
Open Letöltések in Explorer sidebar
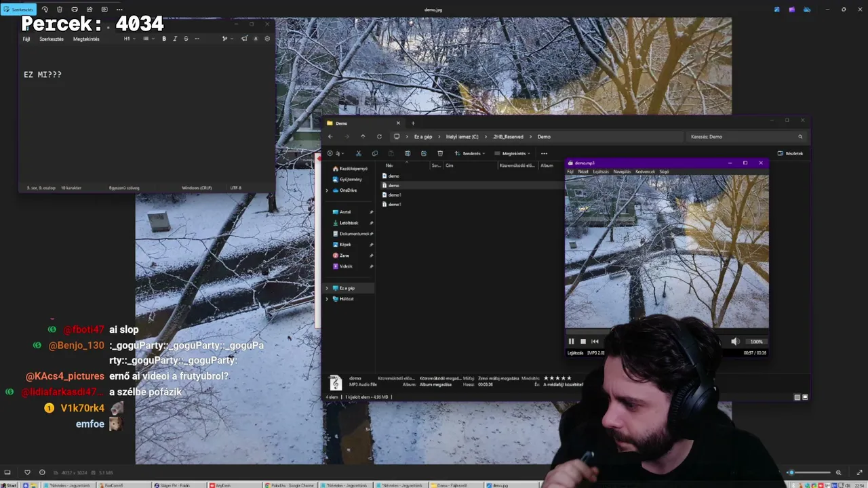[x=345, y=223]
